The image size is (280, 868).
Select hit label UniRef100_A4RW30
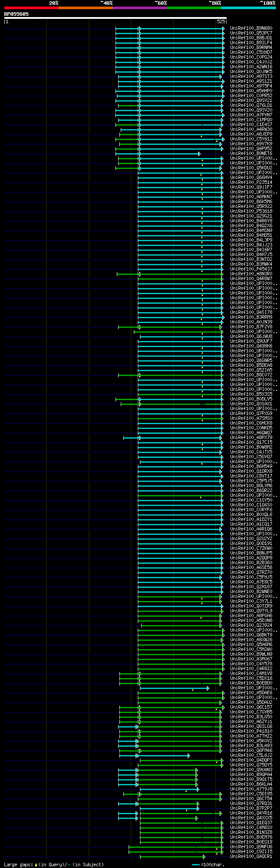(x=251, y=129)
